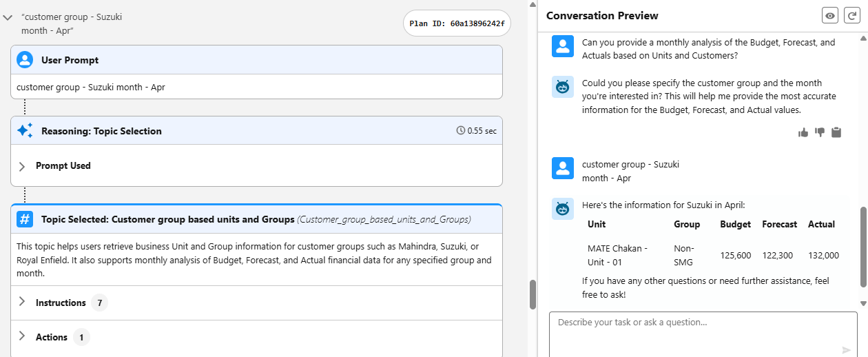Click the sparkle Reasoning icon

tap(25, 131)
